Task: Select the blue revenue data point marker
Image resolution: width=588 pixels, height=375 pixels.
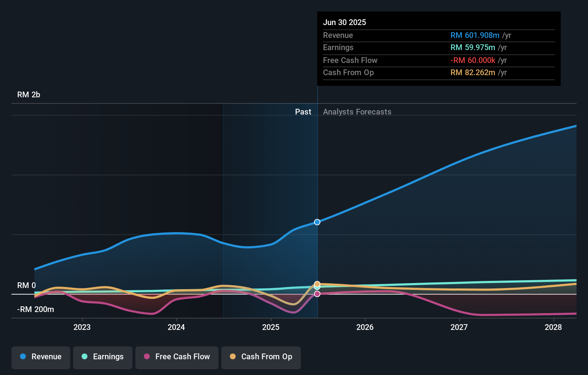Action: [x=317, y=222]
